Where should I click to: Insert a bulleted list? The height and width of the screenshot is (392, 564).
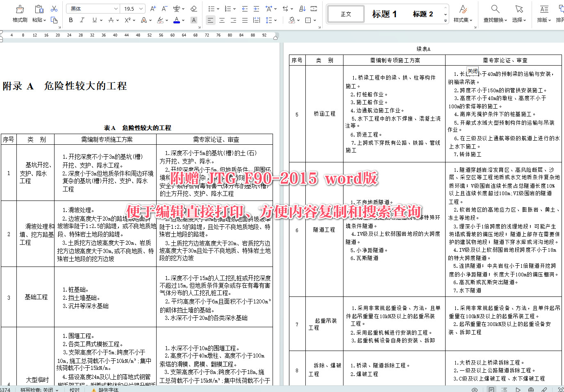(212, 8)
